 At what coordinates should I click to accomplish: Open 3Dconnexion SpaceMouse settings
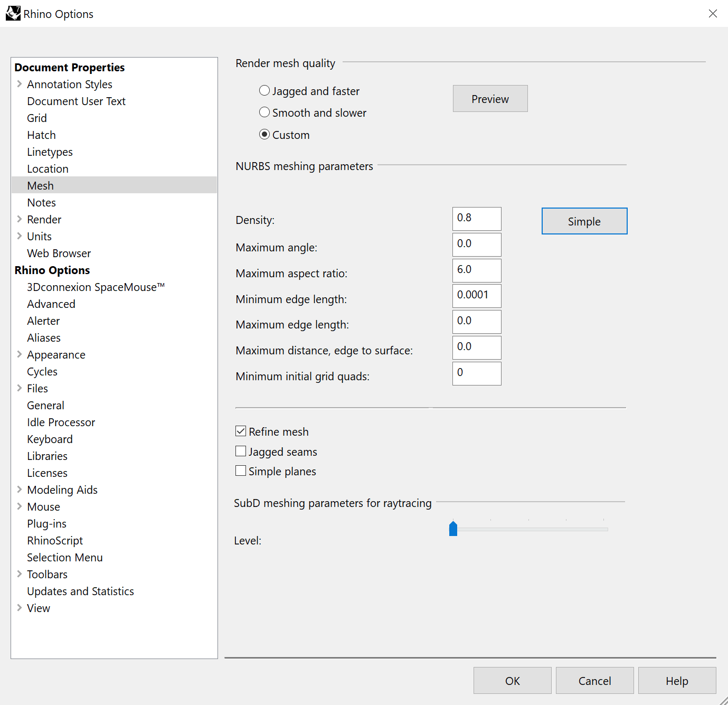tap(96, 287)
